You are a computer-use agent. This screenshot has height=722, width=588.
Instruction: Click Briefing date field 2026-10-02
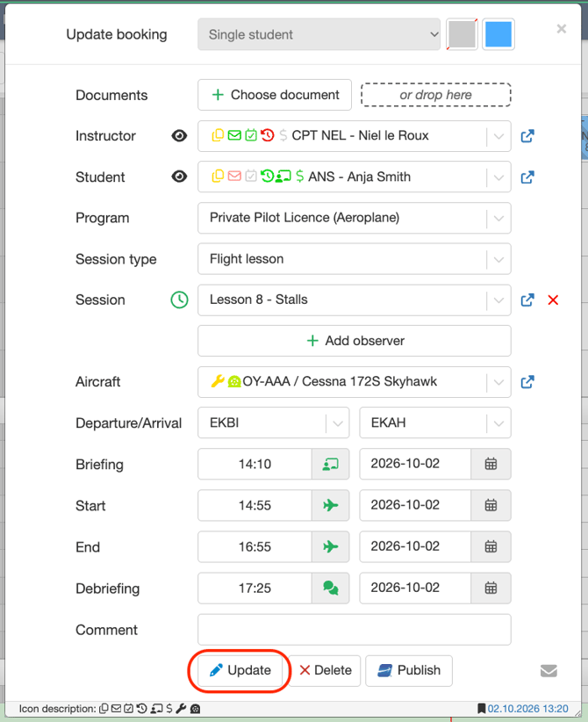coord(415,464)
